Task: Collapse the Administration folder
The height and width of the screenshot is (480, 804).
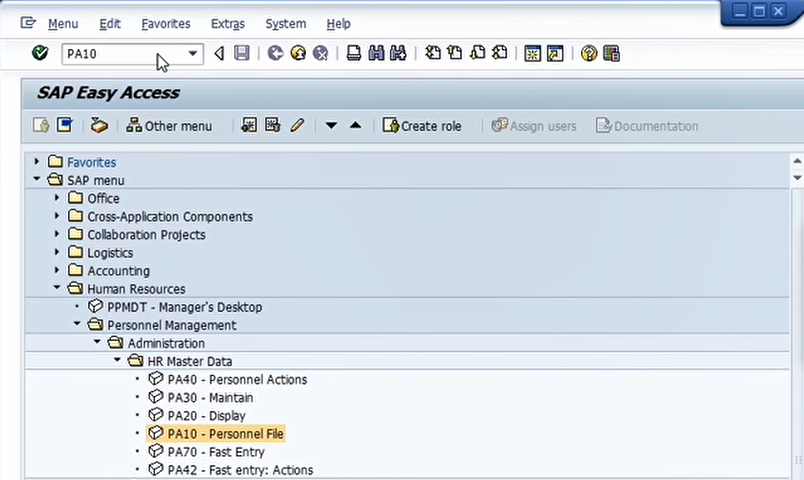Action: click(x=97, y=342)
